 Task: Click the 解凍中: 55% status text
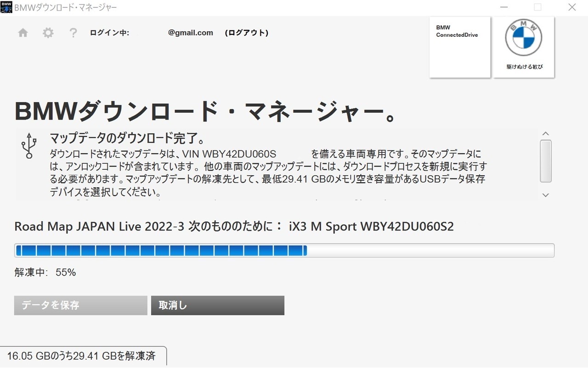[45, 272]
